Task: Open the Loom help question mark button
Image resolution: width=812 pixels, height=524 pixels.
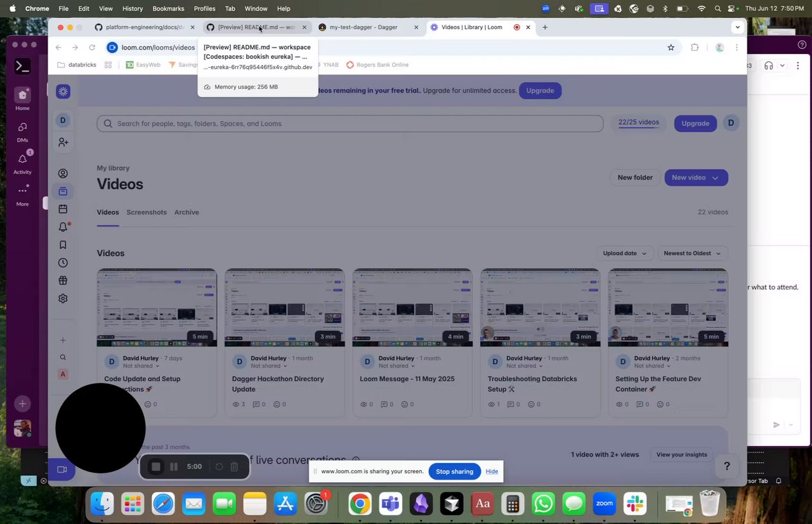Action: click(x=727, y=466)
